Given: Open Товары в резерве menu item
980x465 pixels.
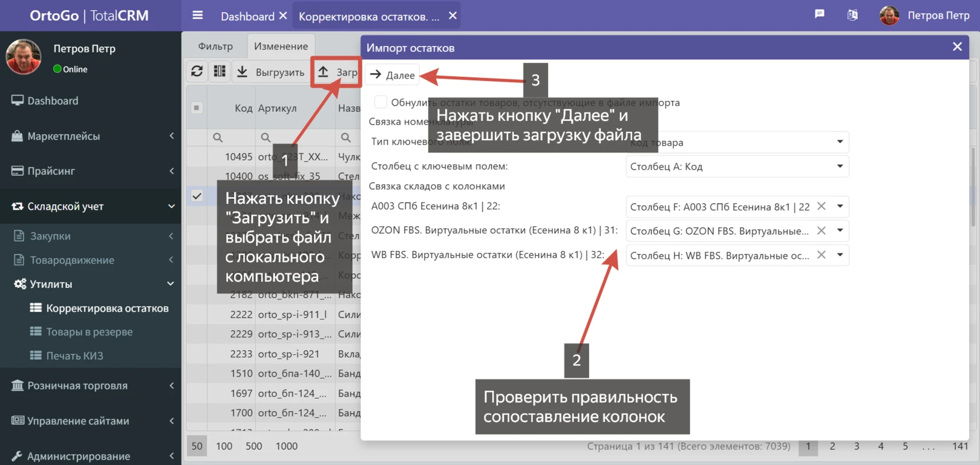Looking at the screenshot, I should pos(89,332).
